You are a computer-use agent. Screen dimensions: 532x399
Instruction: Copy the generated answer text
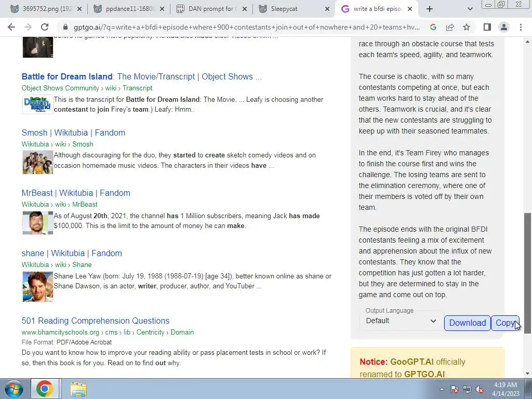click(x=505, y=323)
